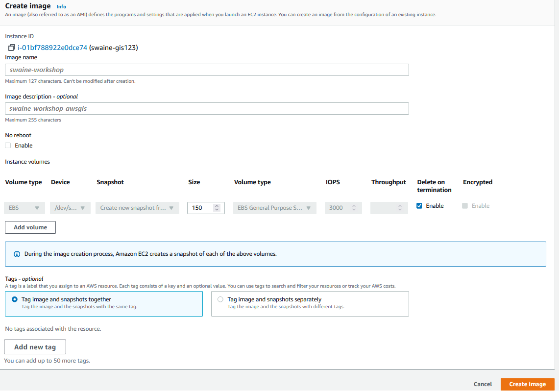
Task: Click the Add volume button
Action: coord(30,227)
